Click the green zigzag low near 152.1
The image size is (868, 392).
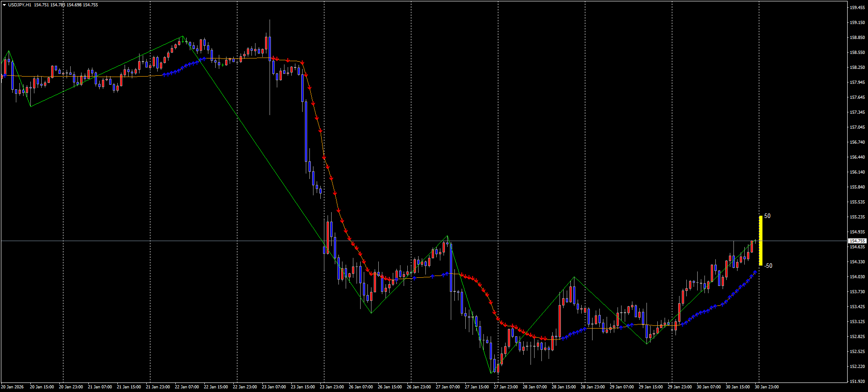coord(491,373)
